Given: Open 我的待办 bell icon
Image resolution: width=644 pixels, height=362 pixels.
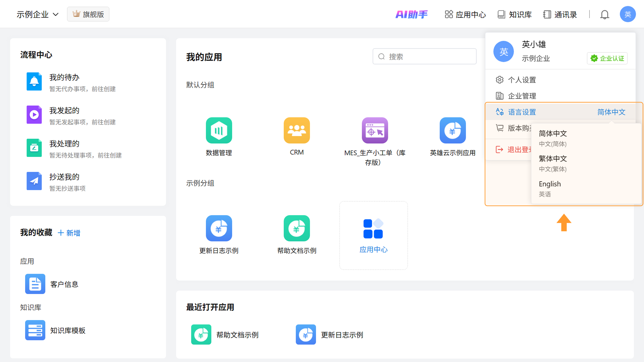Looking at the screenshot, I should (34, 81).
